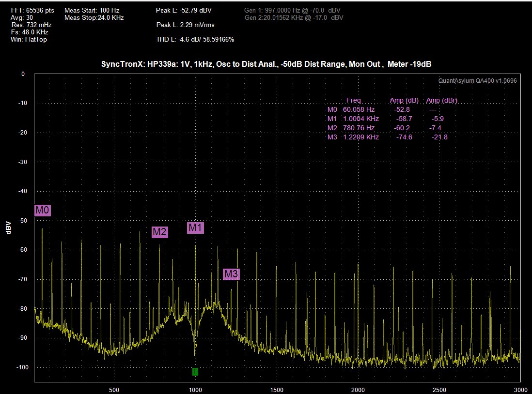The height and width of the screenshot is (394, 532).
Task: Click the M2 dBr value '-7.4'
Action: [435, 128]
